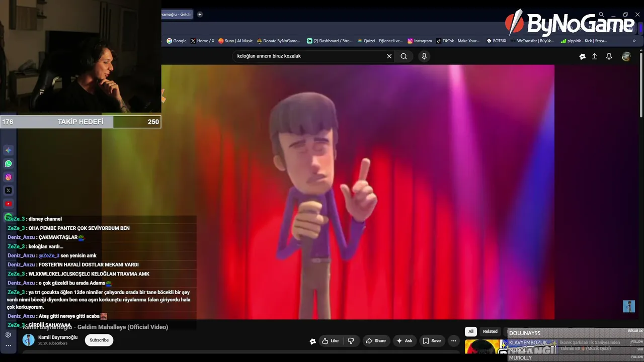
Task: Click the small channel watermark on the video
Action: pos(629,306)
